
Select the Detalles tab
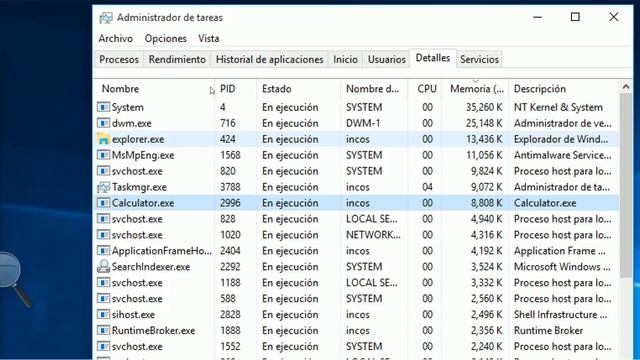pos(433,58)
